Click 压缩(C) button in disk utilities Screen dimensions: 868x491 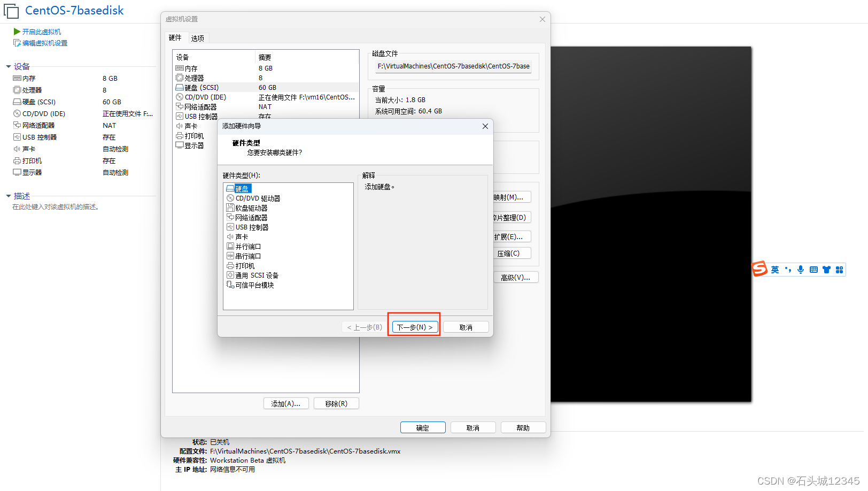click(x=512, y=253)
